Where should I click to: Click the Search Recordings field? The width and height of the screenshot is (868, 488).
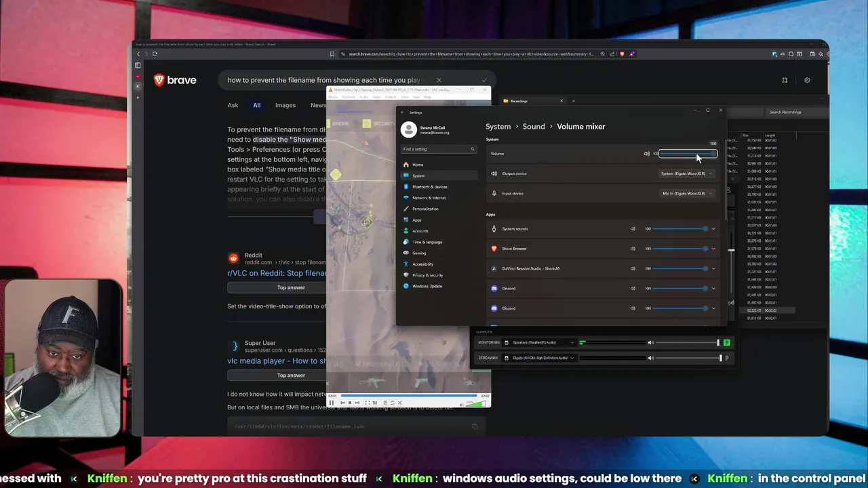796,112
